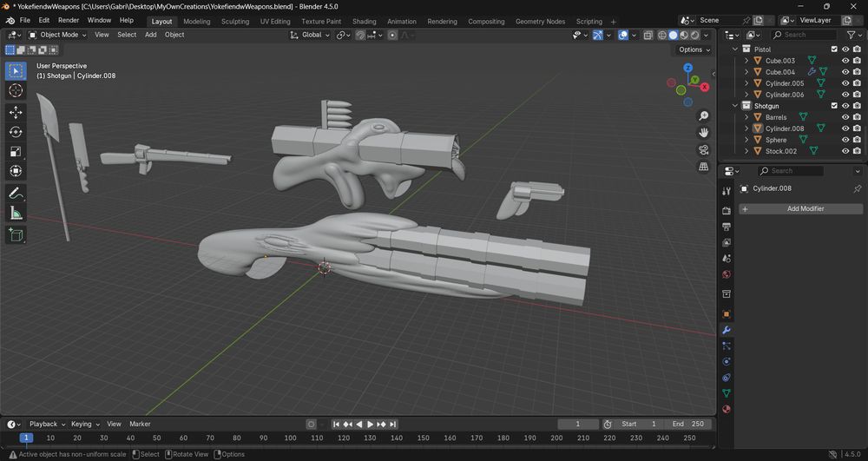Activate the Rotate tool
Screen dimensions: 868x461
pyautogui.click(x=16, y=132)
